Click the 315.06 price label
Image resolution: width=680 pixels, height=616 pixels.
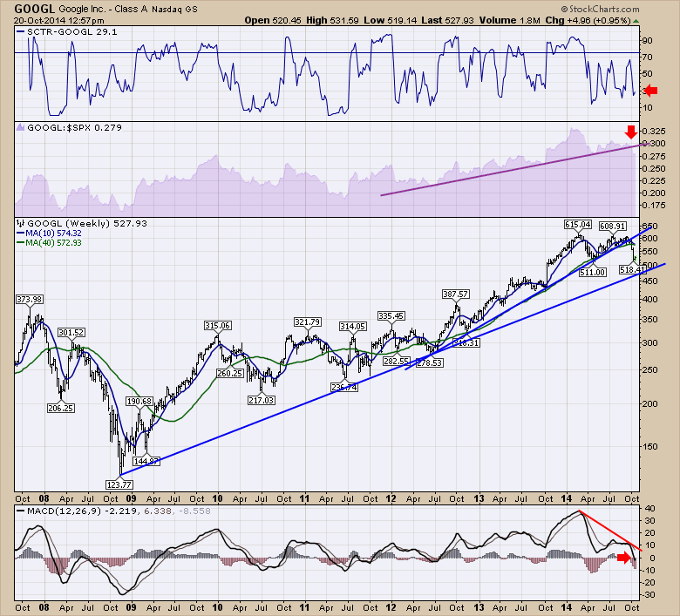click(217, 326)
